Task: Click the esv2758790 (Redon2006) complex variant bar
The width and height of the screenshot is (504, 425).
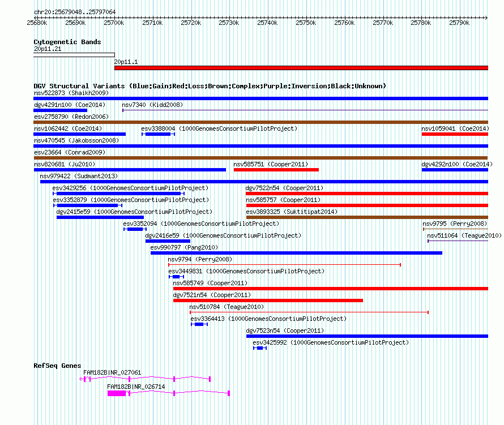Action: (260, 122)
